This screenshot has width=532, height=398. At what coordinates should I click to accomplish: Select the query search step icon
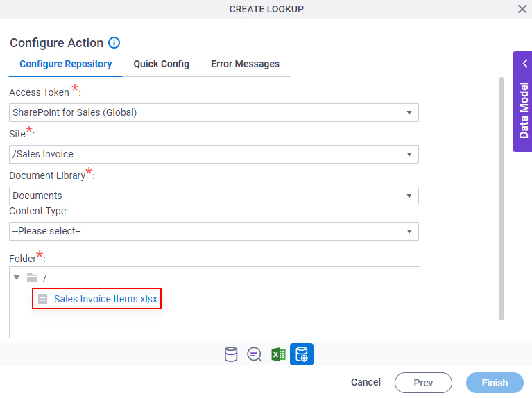pyautogui.click(x=254, y=354)
